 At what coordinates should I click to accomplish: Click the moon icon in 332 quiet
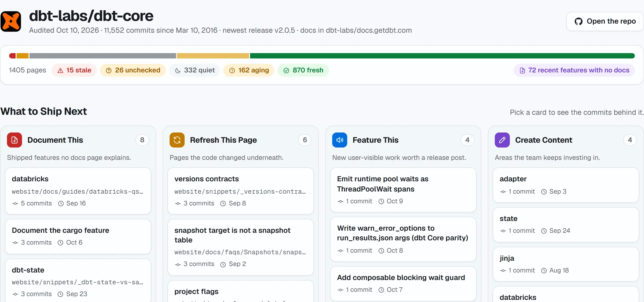coord(178,71)
